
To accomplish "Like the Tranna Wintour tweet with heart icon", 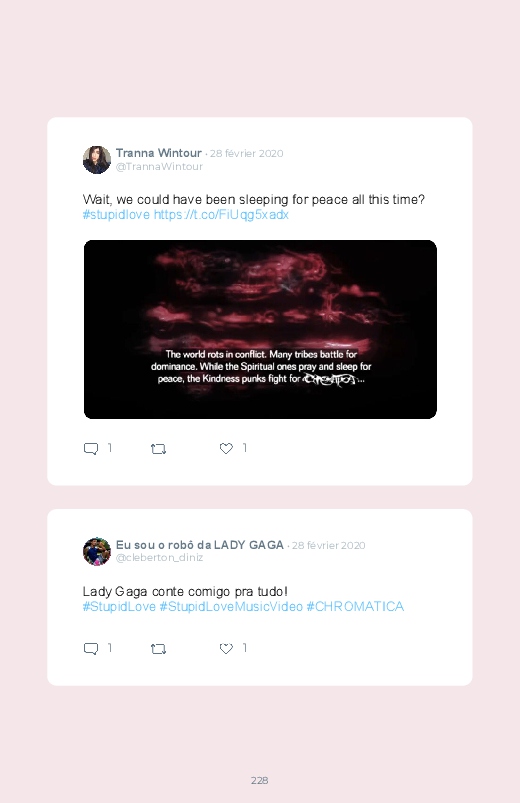I will click(x=226, y=449).
